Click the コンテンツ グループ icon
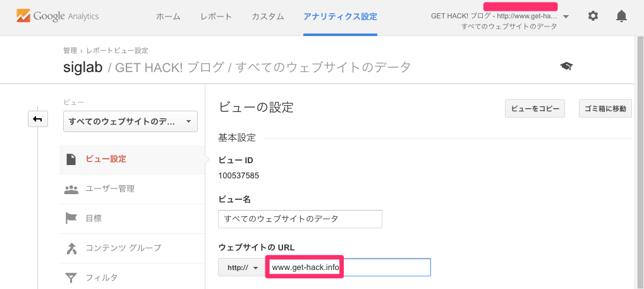 point(71,248)
